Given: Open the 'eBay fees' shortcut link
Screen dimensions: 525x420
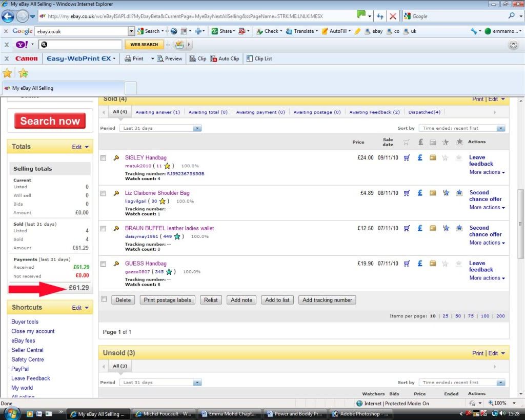Looking at the screenshot, I should coord(23,341).
